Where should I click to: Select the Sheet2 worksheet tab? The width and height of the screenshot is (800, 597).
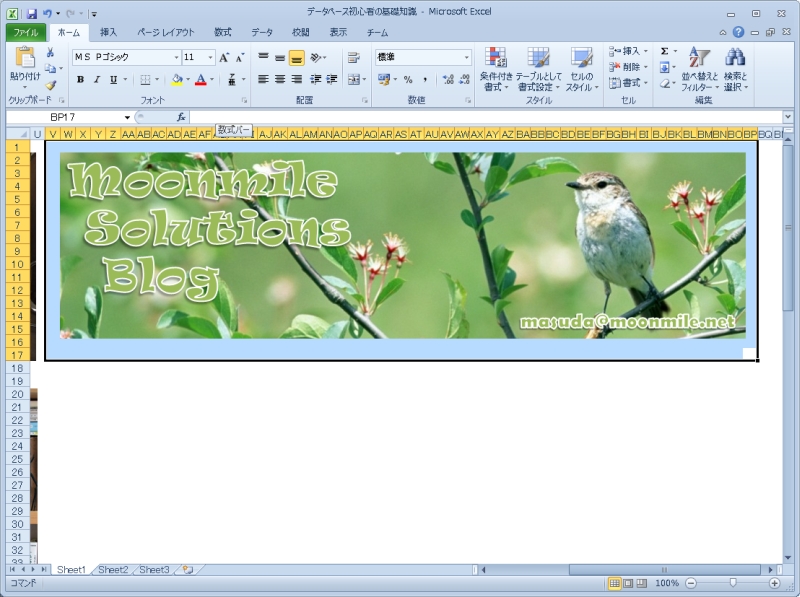112,570
